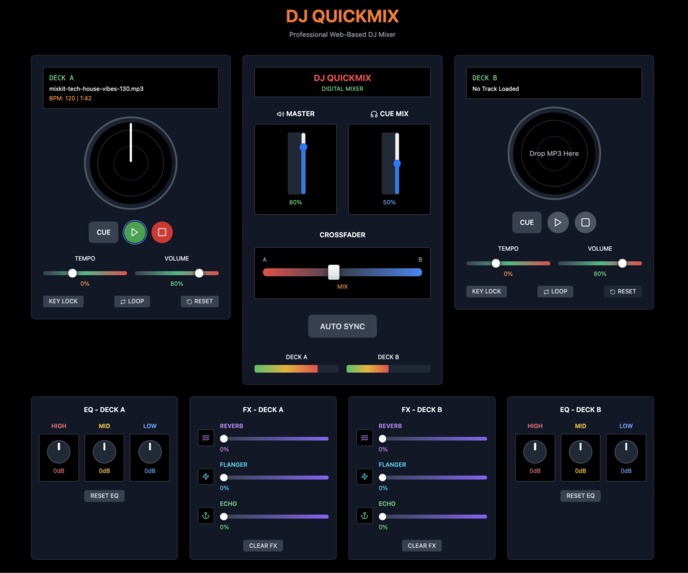
Task: Click the Master '80%' value
Action: coord(295,202)
